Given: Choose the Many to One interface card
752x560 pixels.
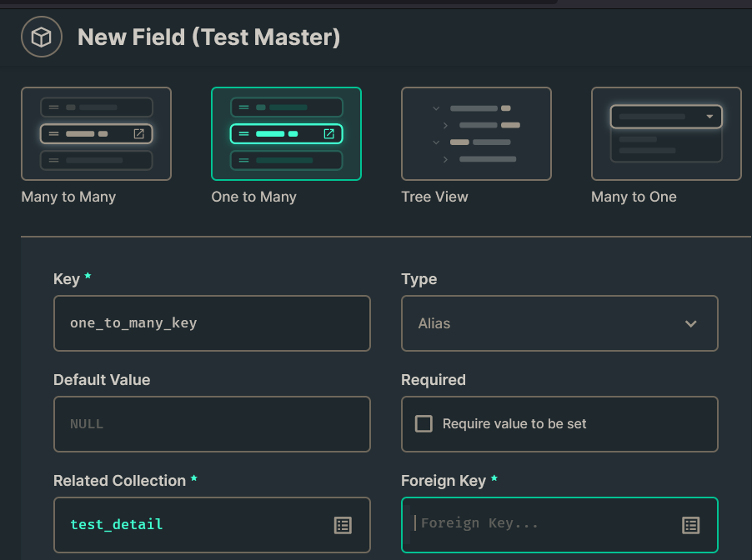Looking at the screenshot, I should pos(666,134).
